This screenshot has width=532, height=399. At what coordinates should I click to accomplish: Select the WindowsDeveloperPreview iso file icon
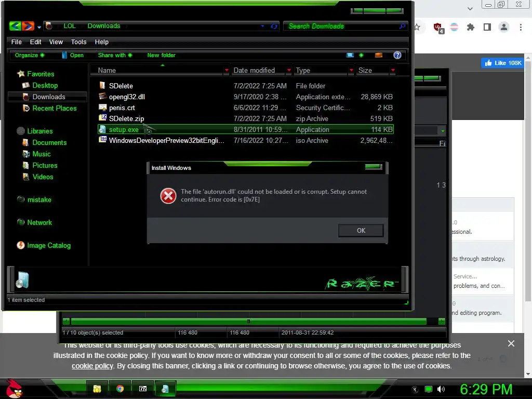[x=102, y=139]
